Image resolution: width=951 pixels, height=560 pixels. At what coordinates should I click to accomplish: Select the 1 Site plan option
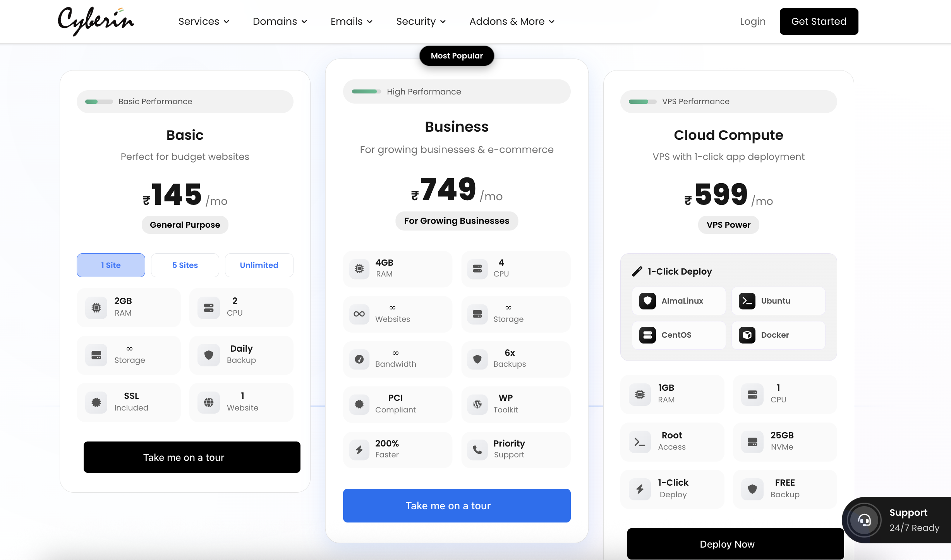pyautogui.click(x=111, y=265)
